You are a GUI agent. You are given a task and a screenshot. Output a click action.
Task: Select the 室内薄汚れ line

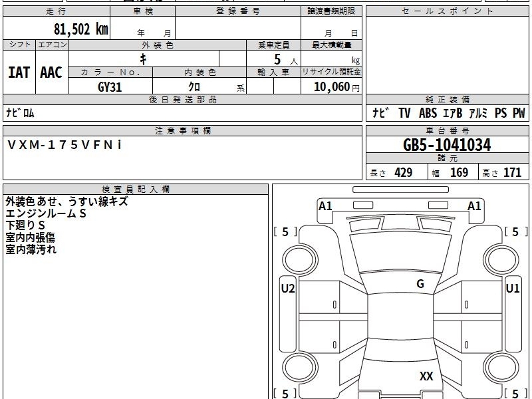tap(31, 249)
